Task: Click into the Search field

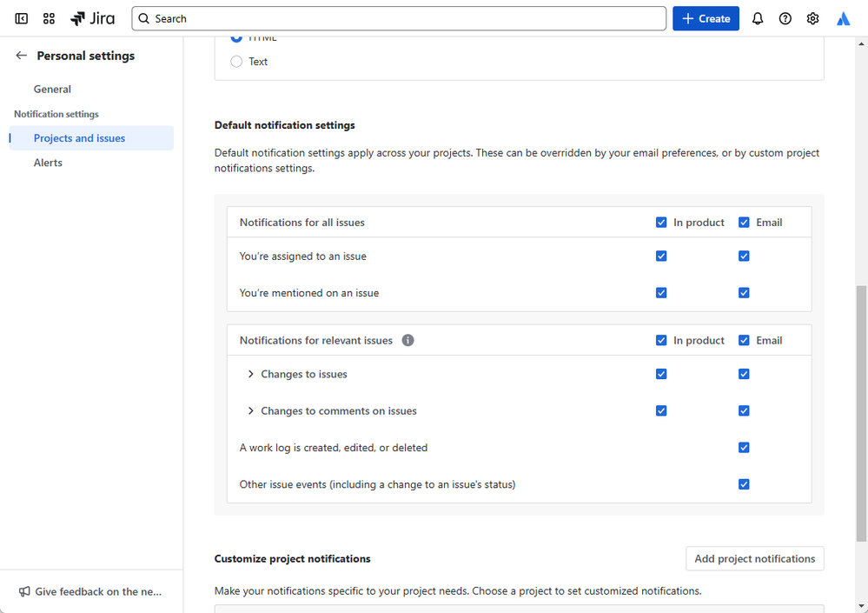Action: point(400,18)
